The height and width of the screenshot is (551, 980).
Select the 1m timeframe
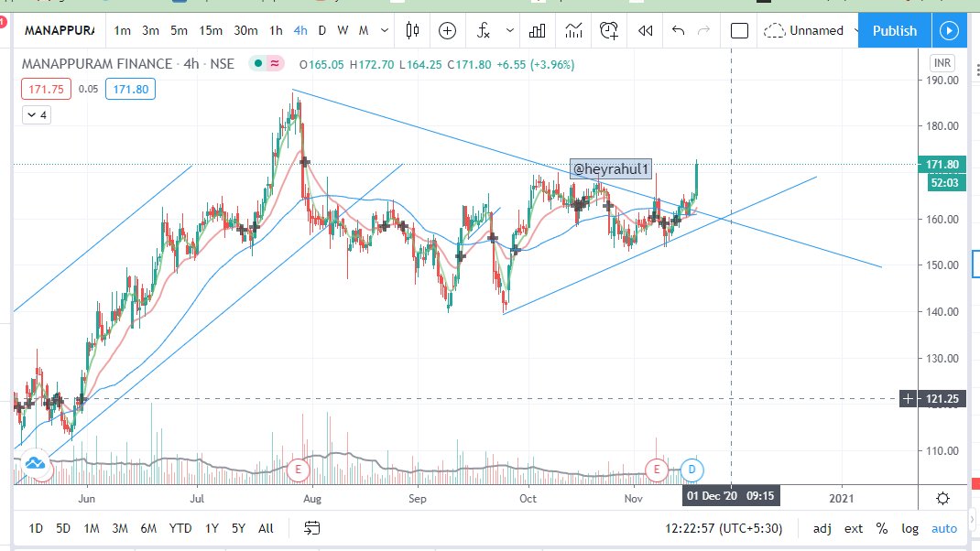tap(123, 30)
